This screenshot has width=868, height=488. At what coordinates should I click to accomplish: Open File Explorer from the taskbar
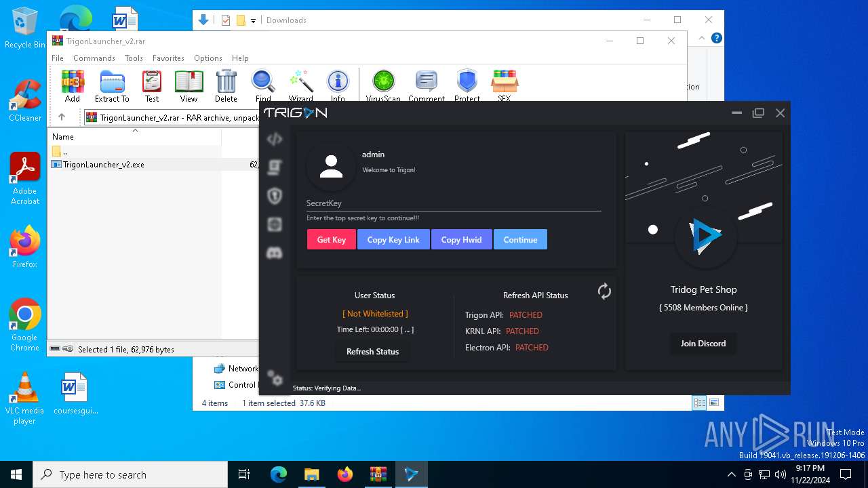pos(312,474)
